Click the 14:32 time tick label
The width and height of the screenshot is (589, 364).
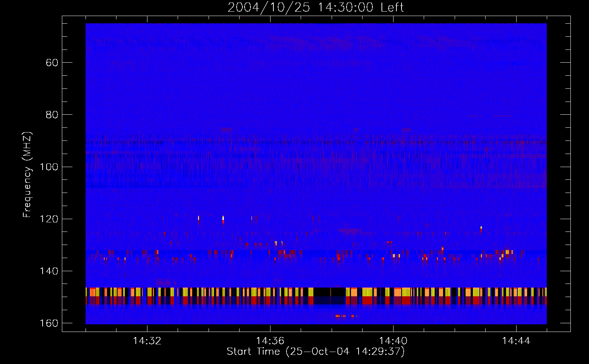[x=147, y=341]
